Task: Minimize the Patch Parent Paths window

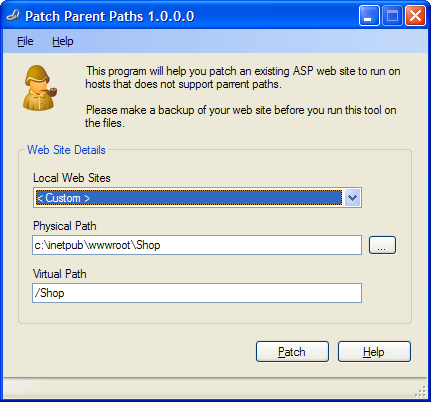Action: click(x=369, y=16)
